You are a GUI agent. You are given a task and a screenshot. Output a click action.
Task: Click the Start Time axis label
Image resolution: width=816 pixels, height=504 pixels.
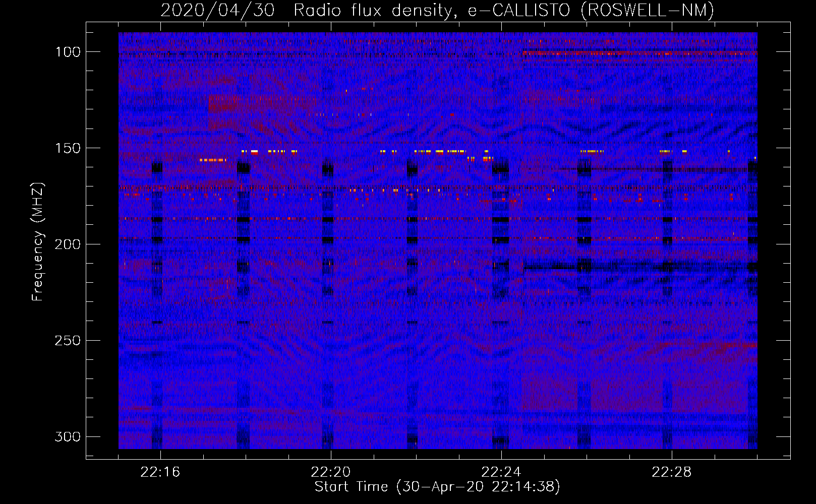point(437,487)
